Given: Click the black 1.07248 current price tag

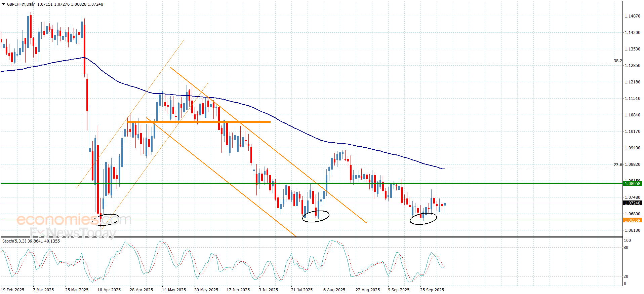Looking at the screenshot, I should pyautogui.click(x=632, y=203).
